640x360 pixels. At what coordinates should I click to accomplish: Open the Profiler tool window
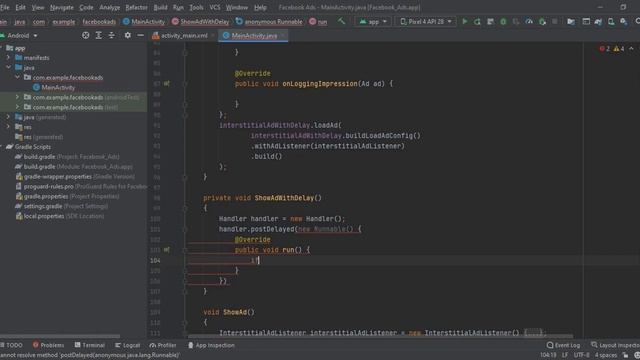[x=163, y=345]
